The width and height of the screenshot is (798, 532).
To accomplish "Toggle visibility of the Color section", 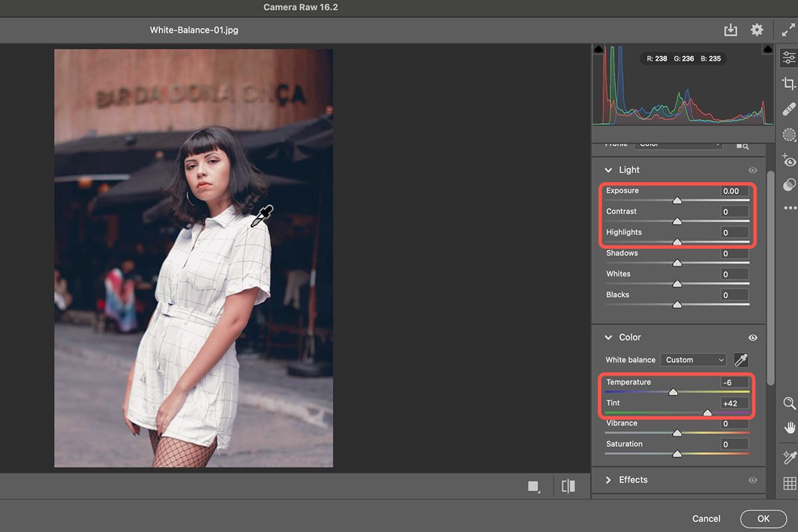I will tap(752, 337).
